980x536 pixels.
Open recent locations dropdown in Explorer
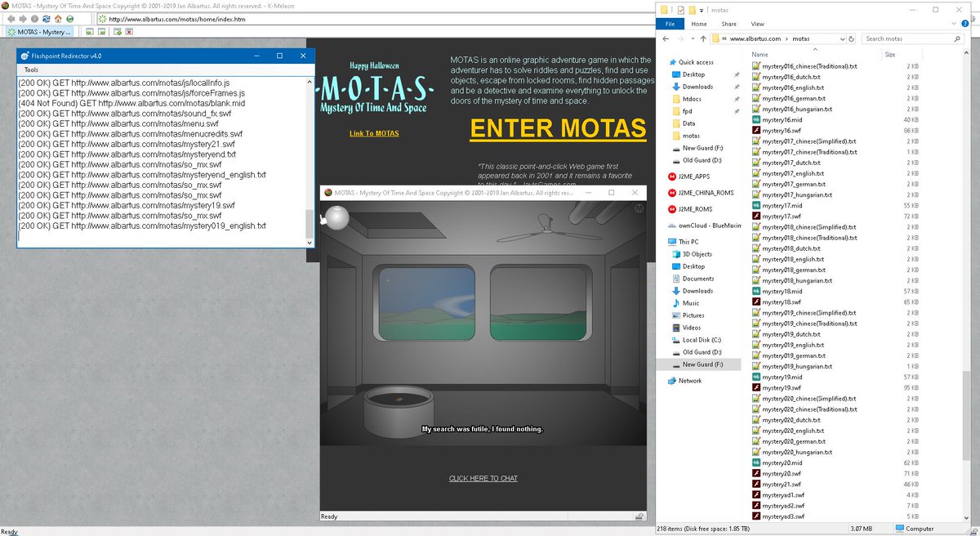(693, 38)
